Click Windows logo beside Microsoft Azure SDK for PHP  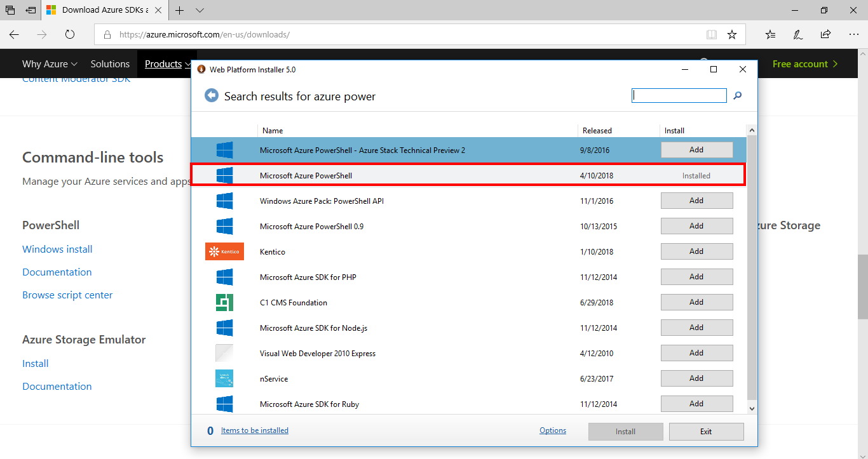tap(224, 277)
